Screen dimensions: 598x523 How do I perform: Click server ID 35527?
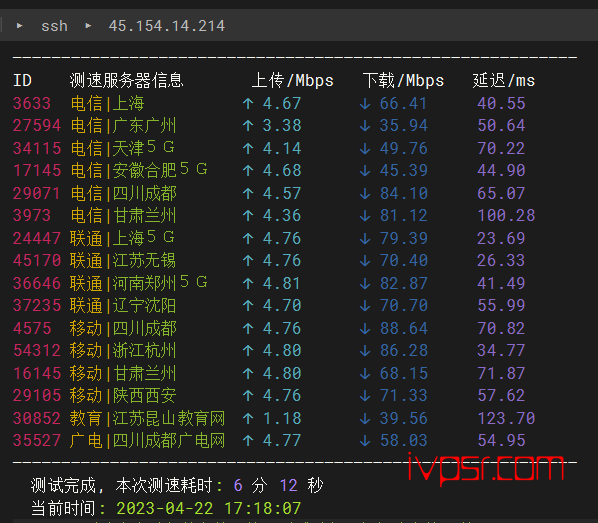(x=37, y=441)
